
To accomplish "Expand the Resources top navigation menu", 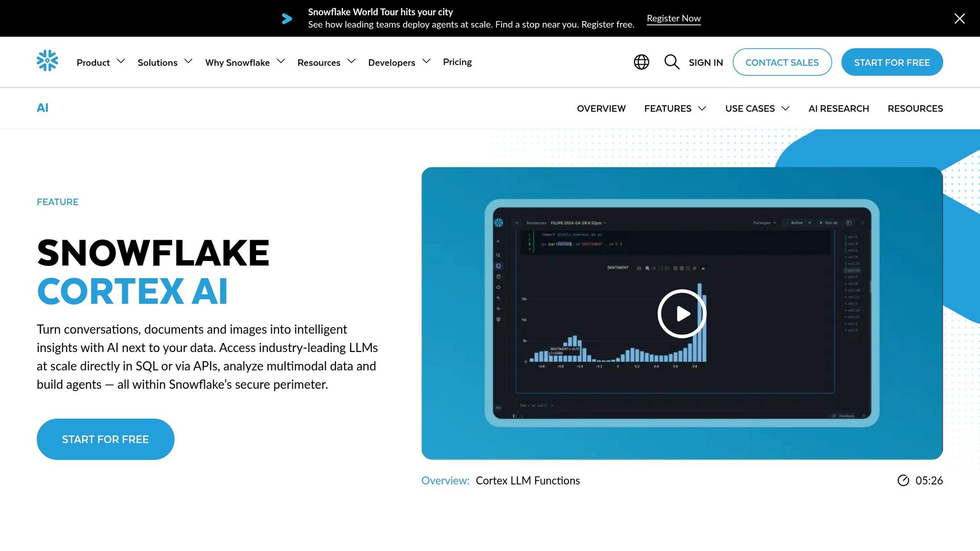I will (x=326, y=62).
